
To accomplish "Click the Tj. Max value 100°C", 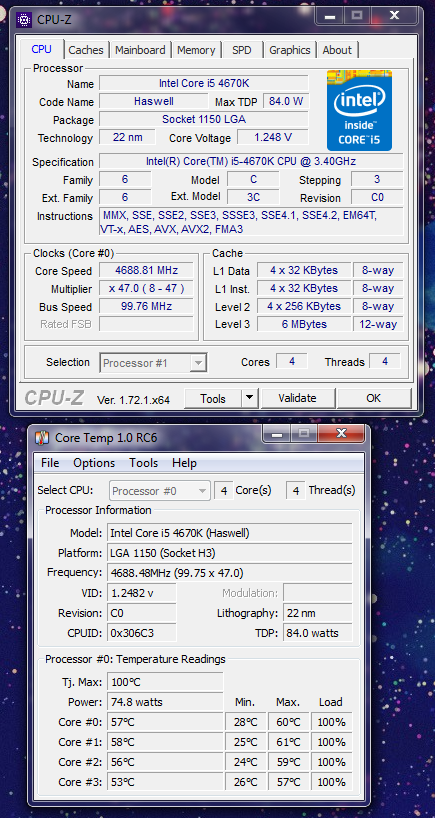I will click(165, 682).
